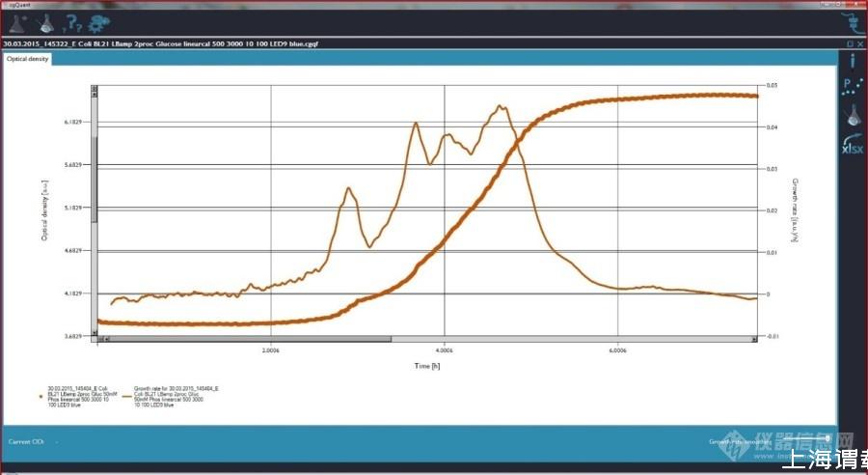This screenshot has width=868, height=475.
Task: Click the flask with magnifier icon
Action: pyautogui.click(x=44, y=23)
